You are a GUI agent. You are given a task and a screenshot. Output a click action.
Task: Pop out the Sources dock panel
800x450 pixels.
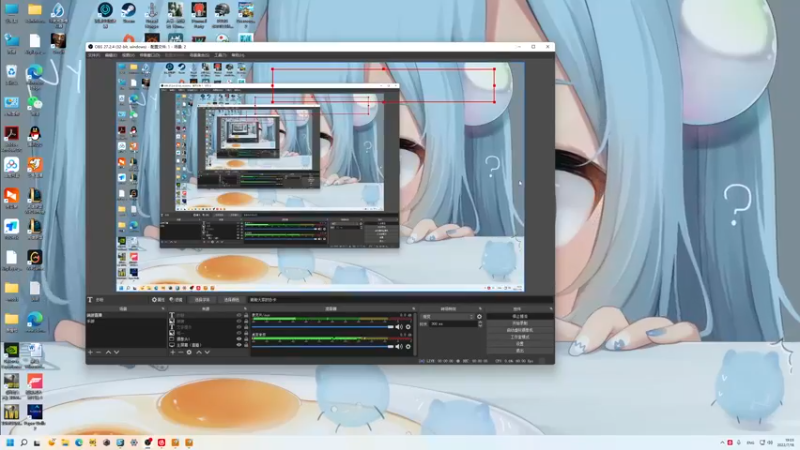click(245, 309)
